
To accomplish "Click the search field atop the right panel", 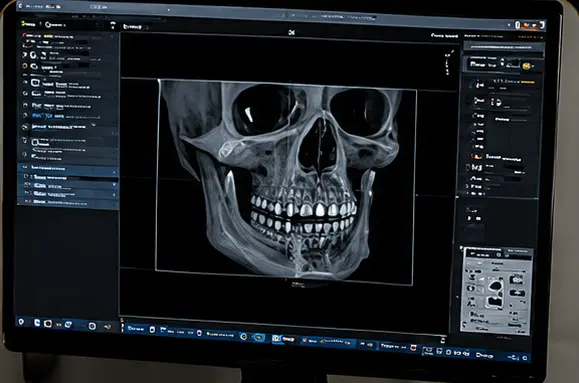I will 504,47.
